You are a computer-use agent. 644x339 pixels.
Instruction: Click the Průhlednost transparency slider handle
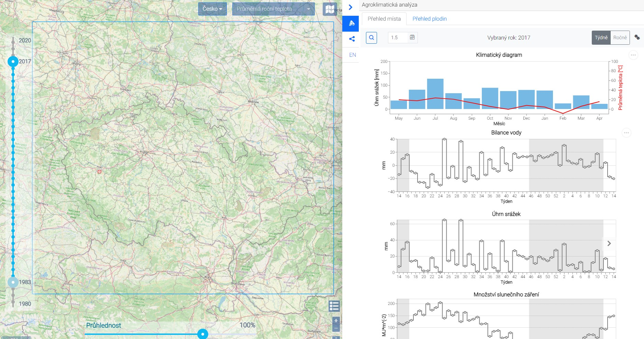[203, 334]
